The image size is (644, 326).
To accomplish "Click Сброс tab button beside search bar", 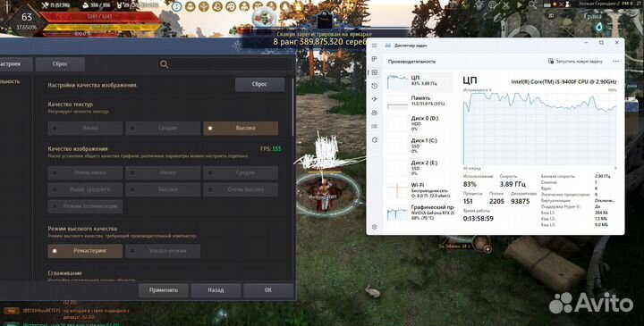I will coord(60,64).
